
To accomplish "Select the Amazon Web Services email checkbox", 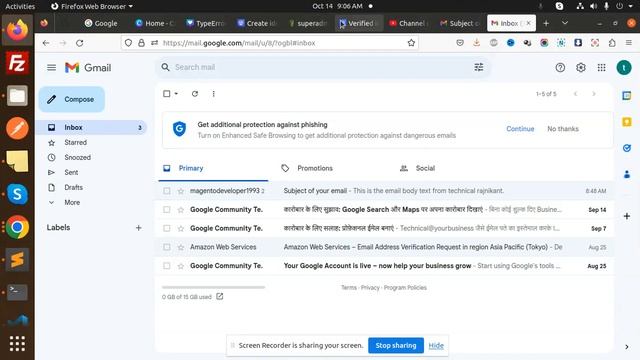I will pyautogui.click(x=167, y=247).
